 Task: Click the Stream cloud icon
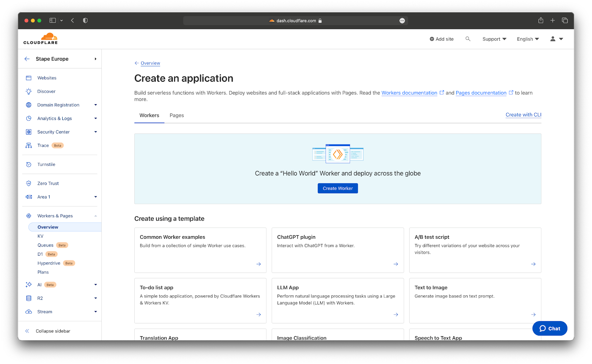pos(28,312)
